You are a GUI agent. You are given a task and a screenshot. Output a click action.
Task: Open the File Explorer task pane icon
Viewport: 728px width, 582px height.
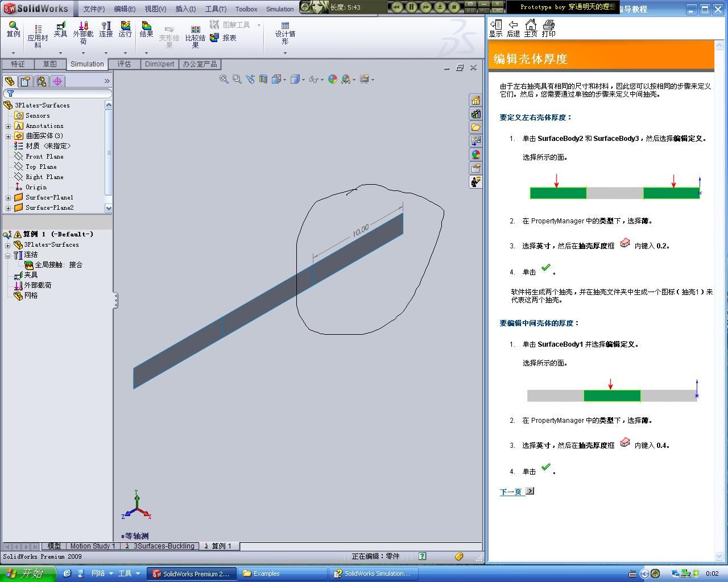coord(475,127)
